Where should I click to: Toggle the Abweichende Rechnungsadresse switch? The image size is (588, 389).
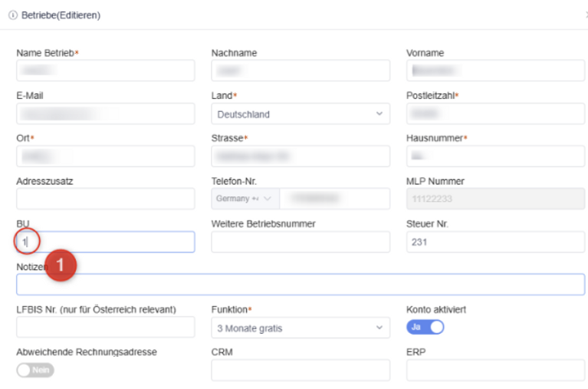[x=35, y=370]
